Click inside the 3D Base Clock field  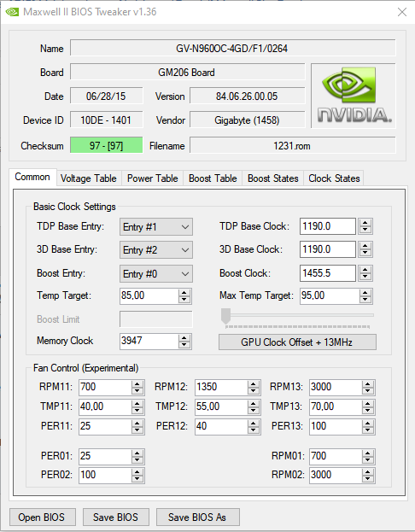327,249
